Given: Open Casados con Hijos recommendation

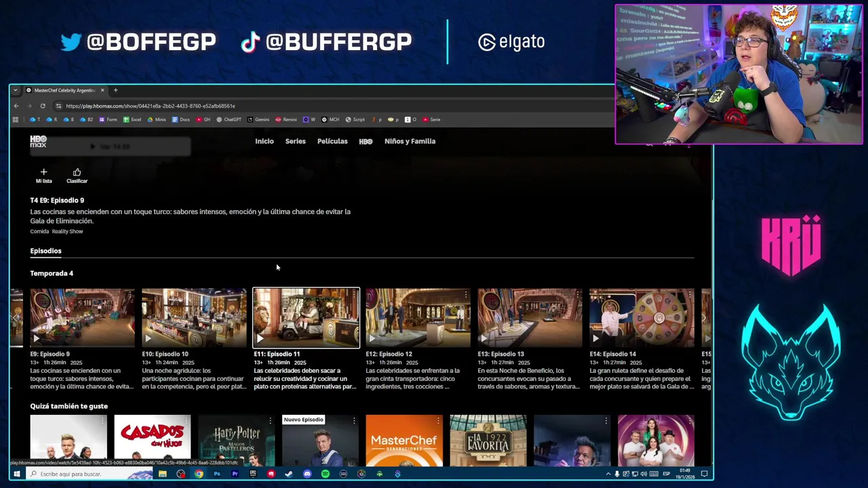Looking at the screenshot, I should (152, 441).
